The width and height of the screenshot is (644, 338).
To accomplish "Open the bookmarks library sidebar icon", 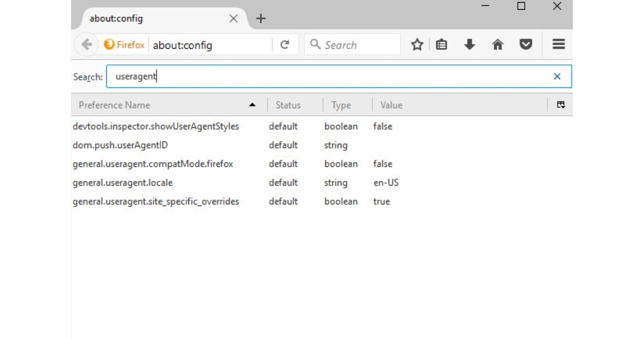I will (x=441, y=45).
